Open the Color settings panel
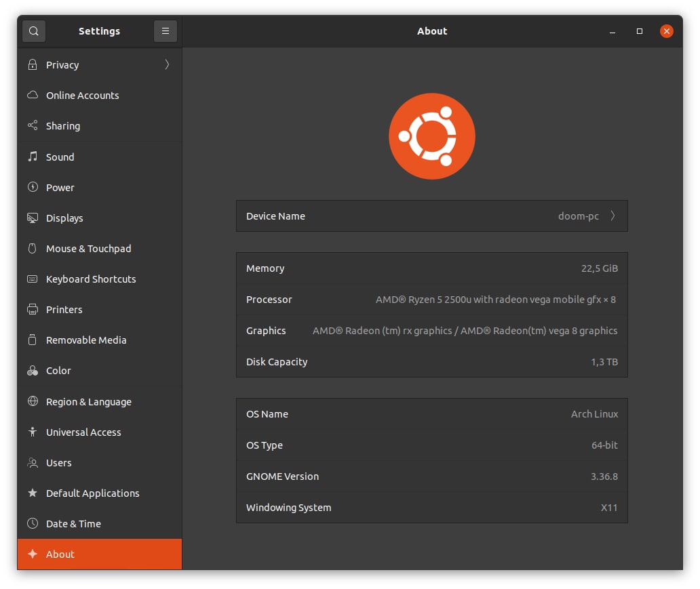This screenshot has height=589, width=700. click(100, 371)
